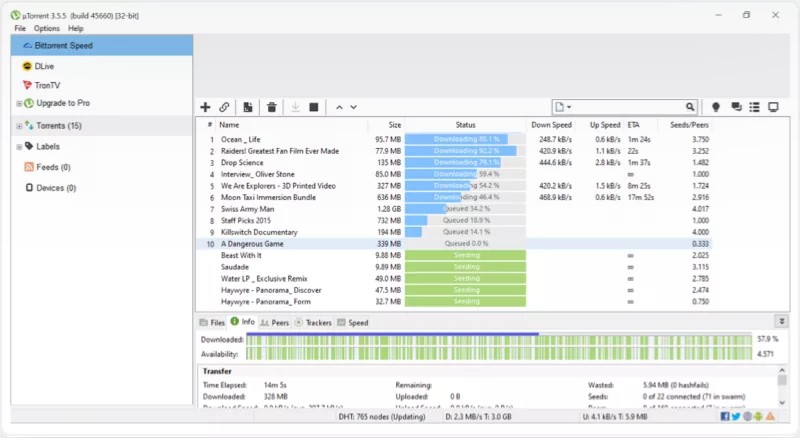Sort by the Status column header
The image size is (800, 438).
(465, 125)
